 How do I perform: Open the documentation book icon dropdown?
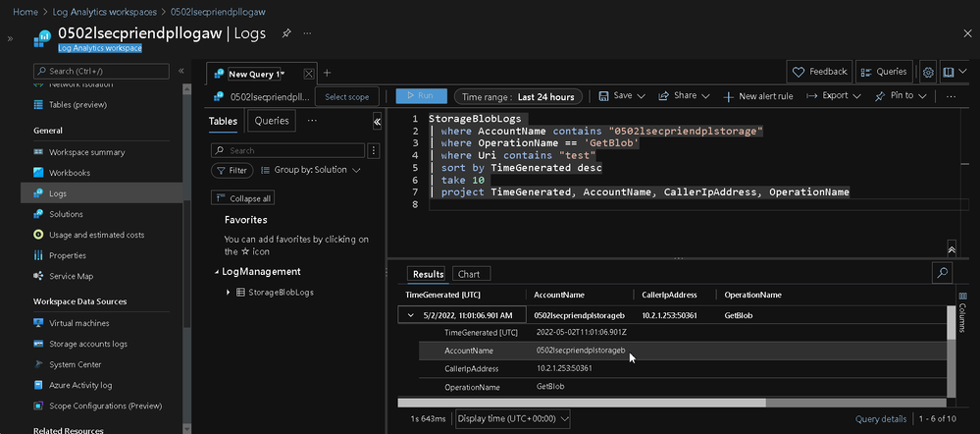click(x=954, y=73)
